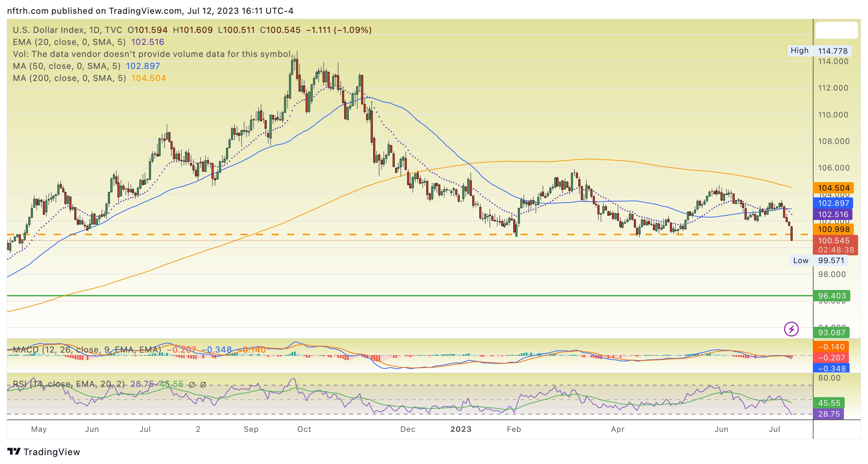This screenshot has width=868, height=464.
Task: Select the EMA 20 indicator legend
Action: (69, 42)
